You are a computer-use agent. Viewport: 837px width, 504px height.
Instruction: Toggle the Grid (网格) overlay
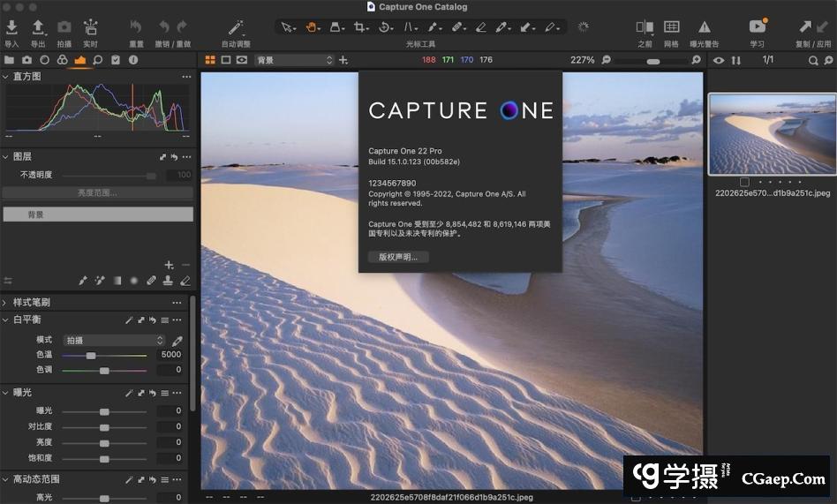[x=671, y=27]
